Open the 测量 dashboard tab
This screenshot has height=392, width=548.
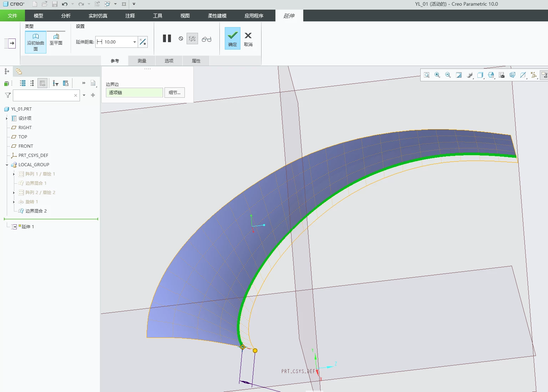(x=142, y=61)
